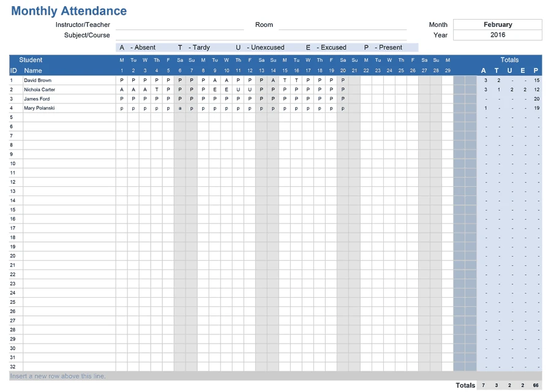Select the Year cell showing 2016

(x=497, y=35)
